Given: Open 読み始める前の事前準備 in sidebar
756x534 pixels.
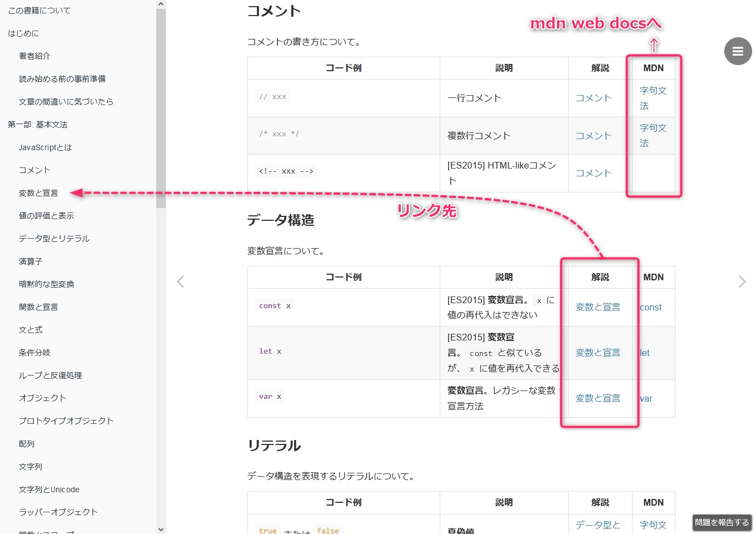Looking at the screenshot, I should click(62, 79).
